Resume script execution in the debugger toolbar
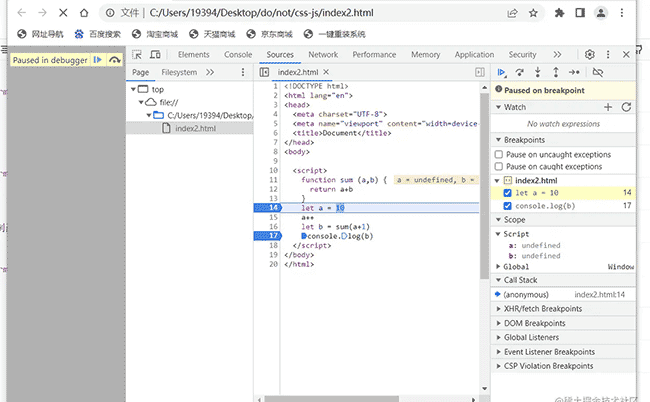This screenshot has width=650, height=402. pos(501,73)
